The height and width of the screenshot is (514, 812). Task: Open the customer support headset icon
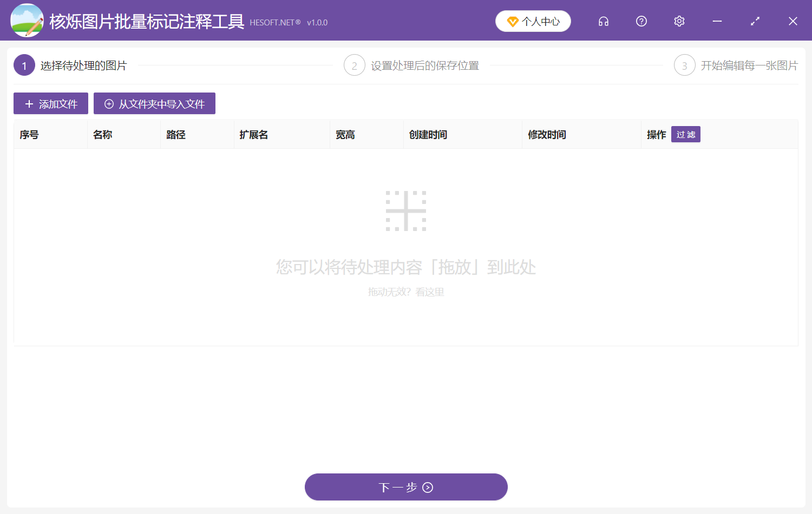click(603, 21)
